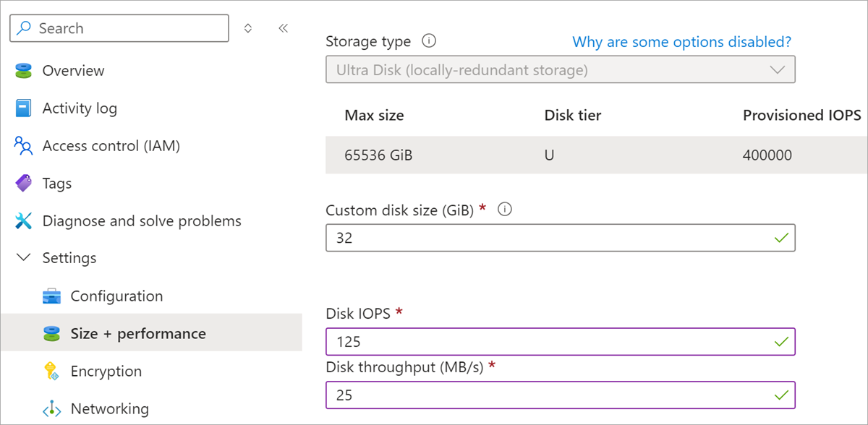The height and width of the screenshot is (425, 868).
Task: Open 'Why are some options disabled?' link
Action: click(x=681, y=42)
